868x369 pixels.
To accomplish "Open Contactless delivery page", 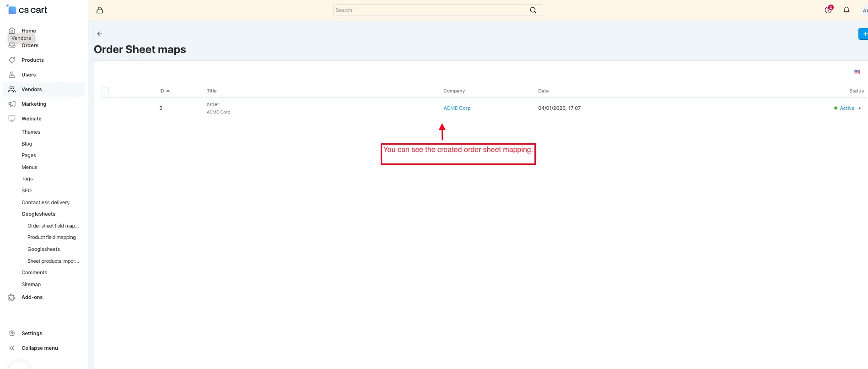I will (x=46, y=202).
